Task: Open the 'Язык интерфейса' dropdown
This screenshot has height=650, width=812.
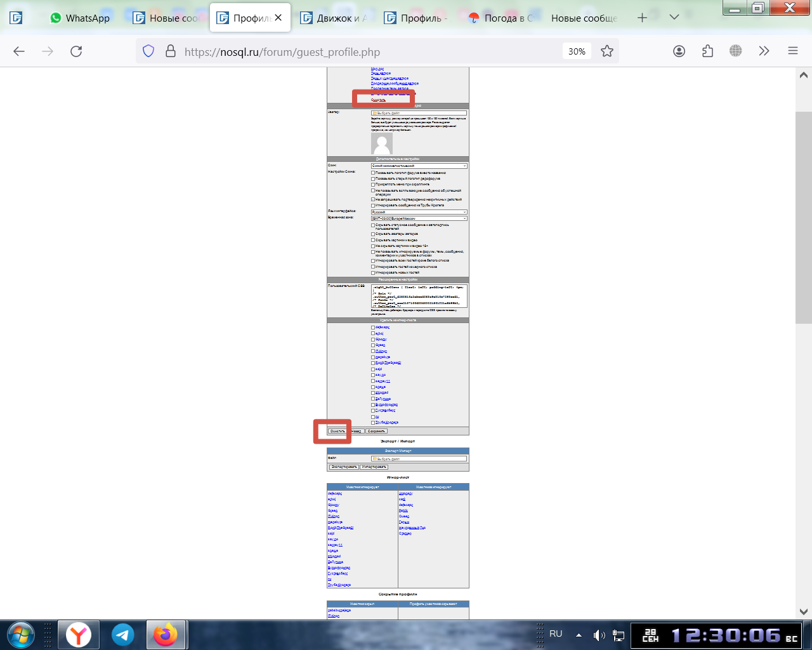Action: pyautogui.click(x=419, y=212)
